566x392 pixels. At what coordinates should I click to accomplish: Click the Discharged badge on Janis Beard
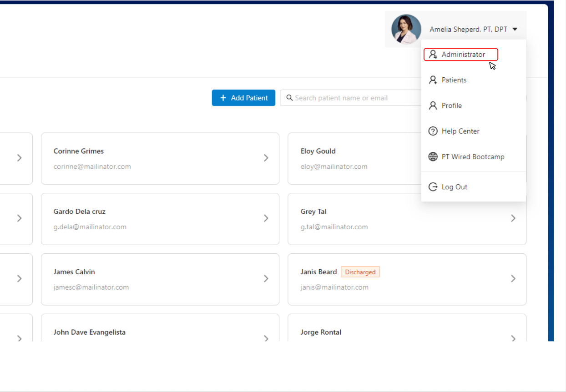[x=360, y=272]
